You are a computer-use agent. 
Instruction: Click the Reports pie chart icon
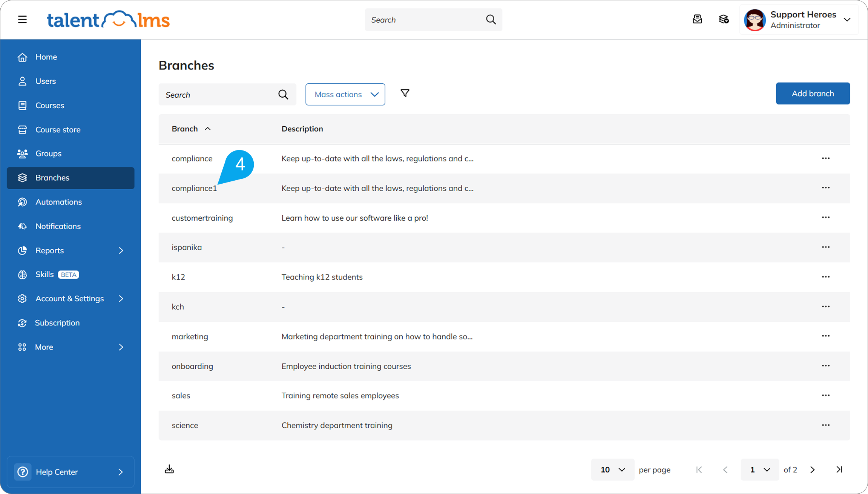(x=22, y=250)
